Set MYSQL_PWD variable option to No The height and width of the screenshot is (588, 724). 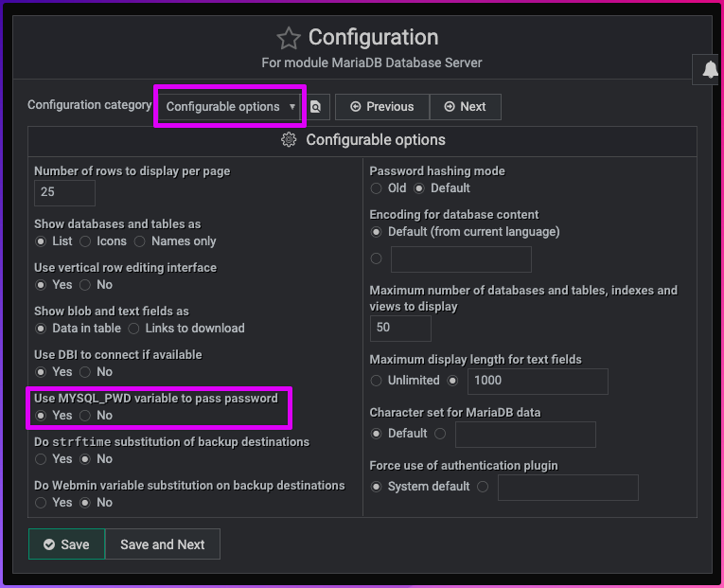86,416
